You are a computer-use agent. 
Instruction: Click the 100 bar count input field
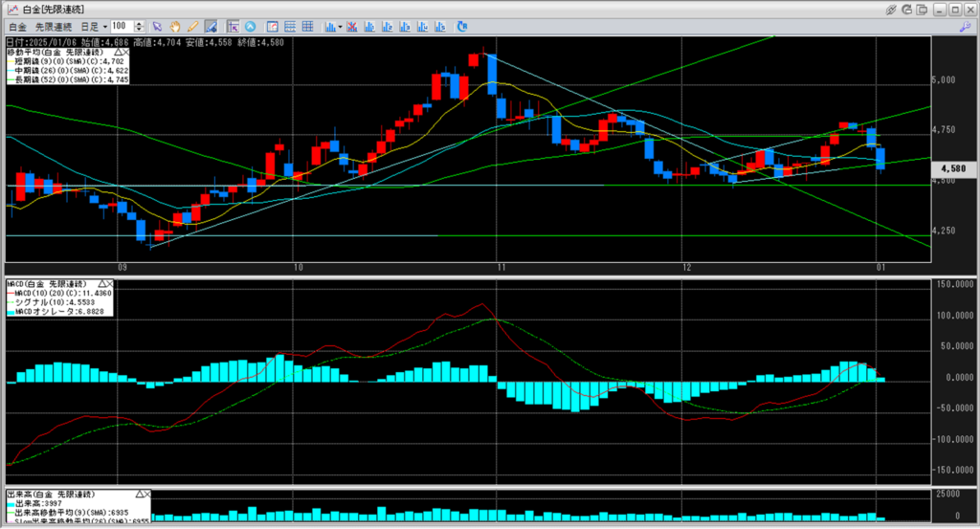point(122,26)
